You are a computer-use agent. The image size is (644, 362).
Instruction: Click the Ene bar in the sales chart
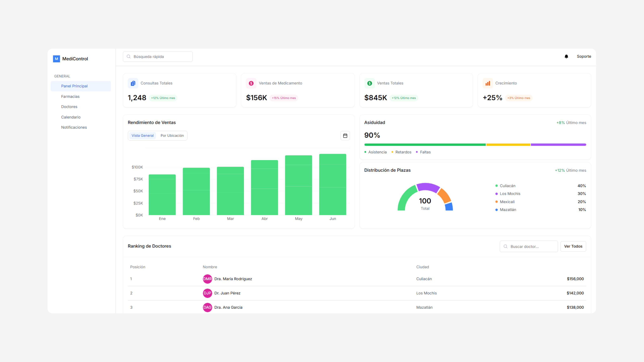pyautogui.click(x=162, y=195)
